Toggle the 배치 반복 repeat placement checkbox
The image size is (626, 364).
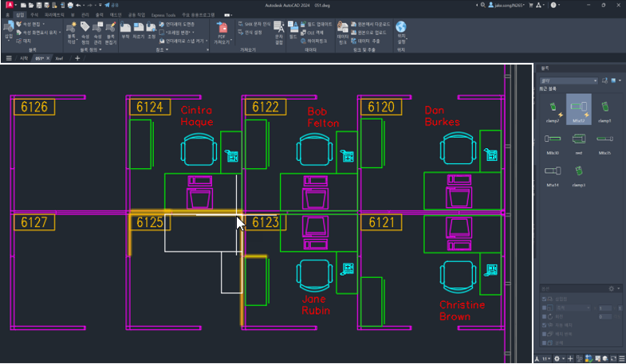tap(544, 334)
